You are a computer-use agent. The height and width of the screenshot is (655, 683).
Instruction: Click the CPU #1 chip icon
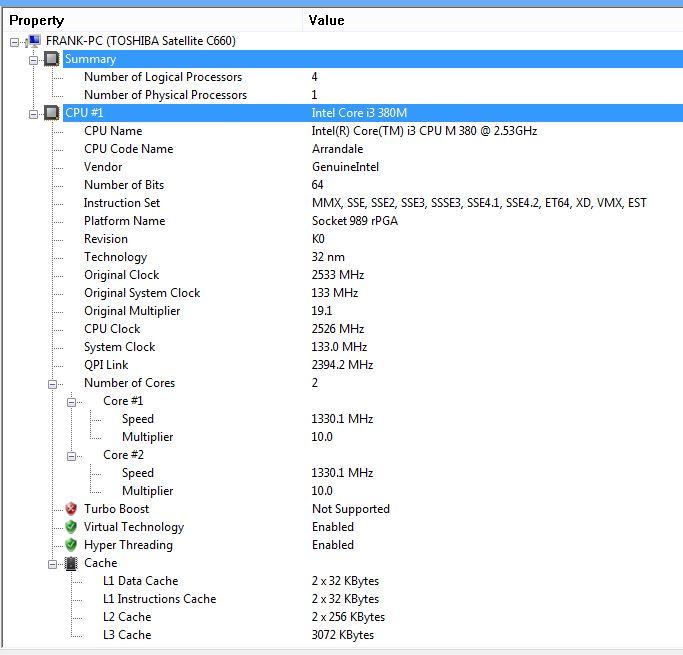tap(52, 113)
